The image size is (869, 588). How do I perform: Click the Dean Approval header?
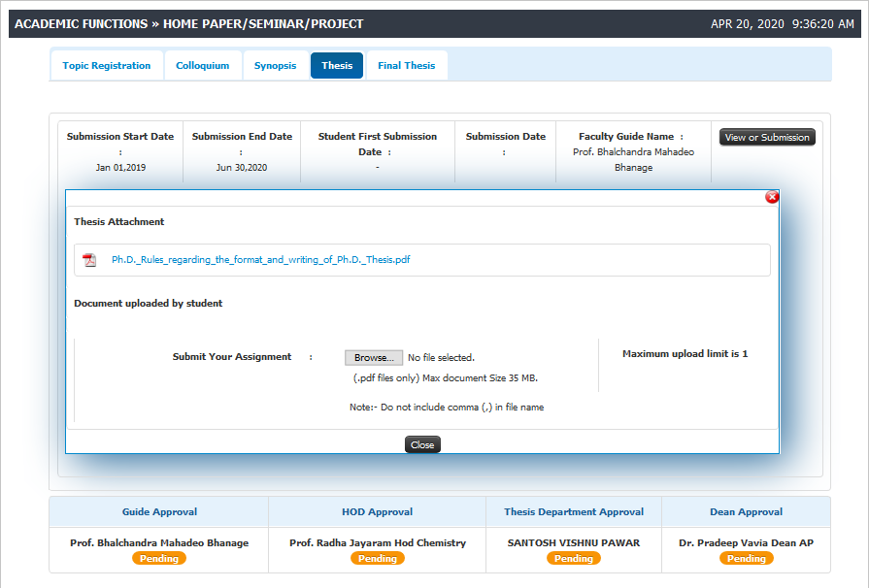(746, 511)
